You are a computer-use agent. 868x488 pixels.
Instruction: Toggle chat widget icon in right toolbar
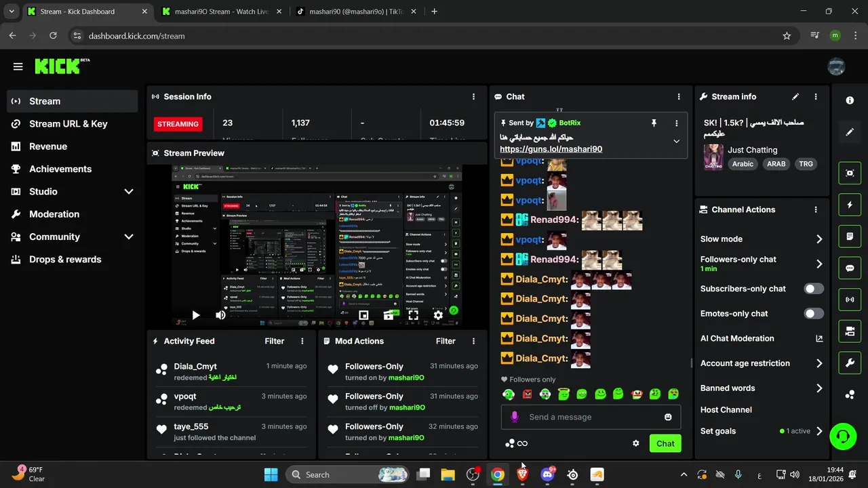point(850,268)
